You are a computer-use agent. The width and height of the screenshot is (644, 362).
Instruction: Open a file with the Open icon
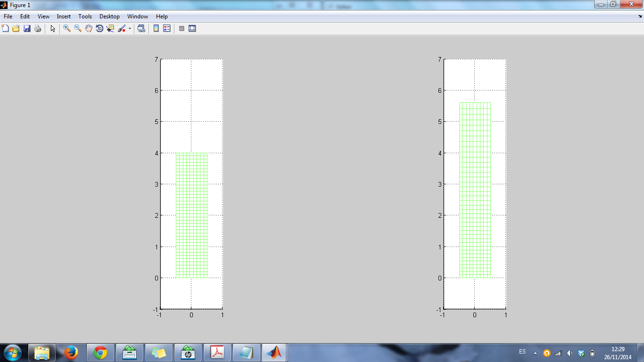16,29
